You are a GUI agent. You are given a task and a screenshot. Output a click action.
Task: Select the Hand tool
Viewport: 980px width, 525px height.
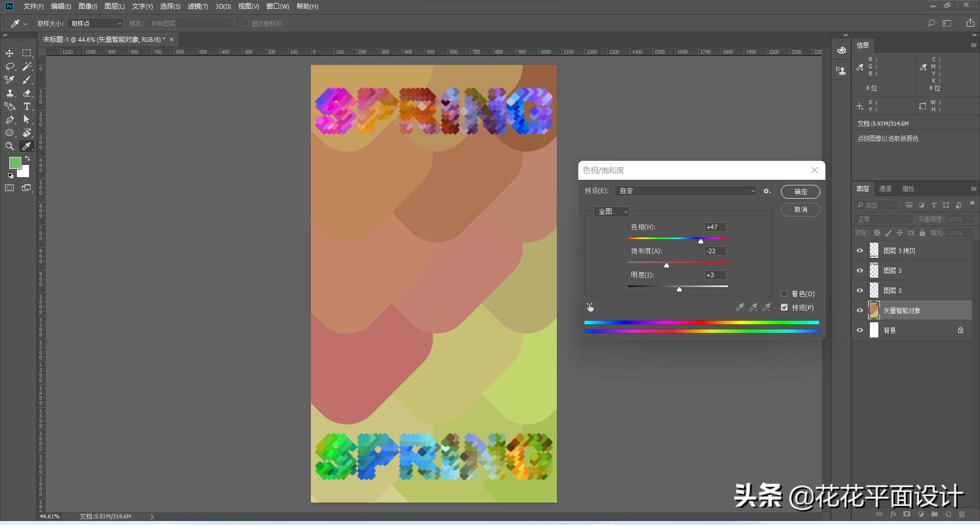(x=27, y=133)
